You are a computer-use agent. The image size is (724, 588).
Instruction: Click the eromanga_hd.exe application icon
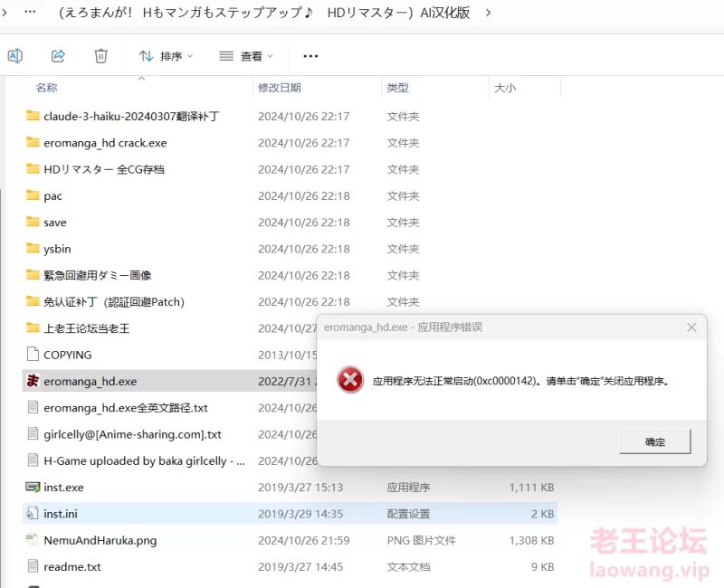(33, 381)
